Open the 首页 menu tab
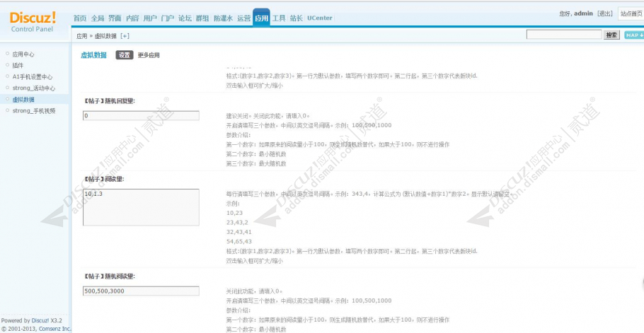The height and width of the screenshot is (333, 644). pos(80,18)
